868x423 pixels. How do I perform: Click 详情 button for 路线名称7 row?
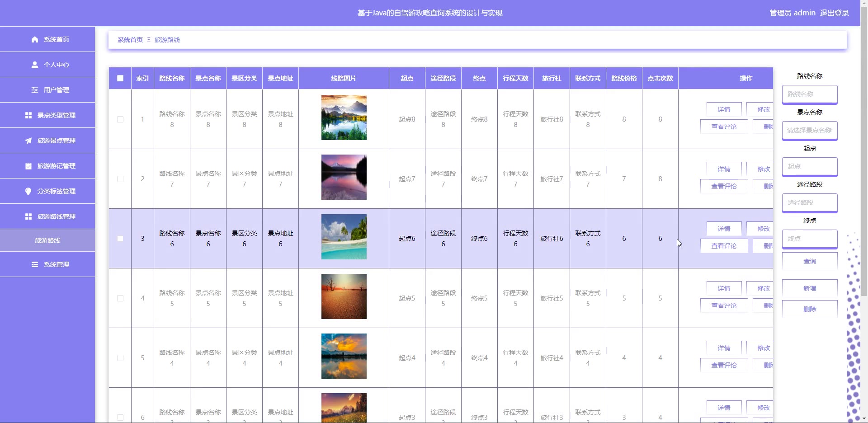click(724, 169)
